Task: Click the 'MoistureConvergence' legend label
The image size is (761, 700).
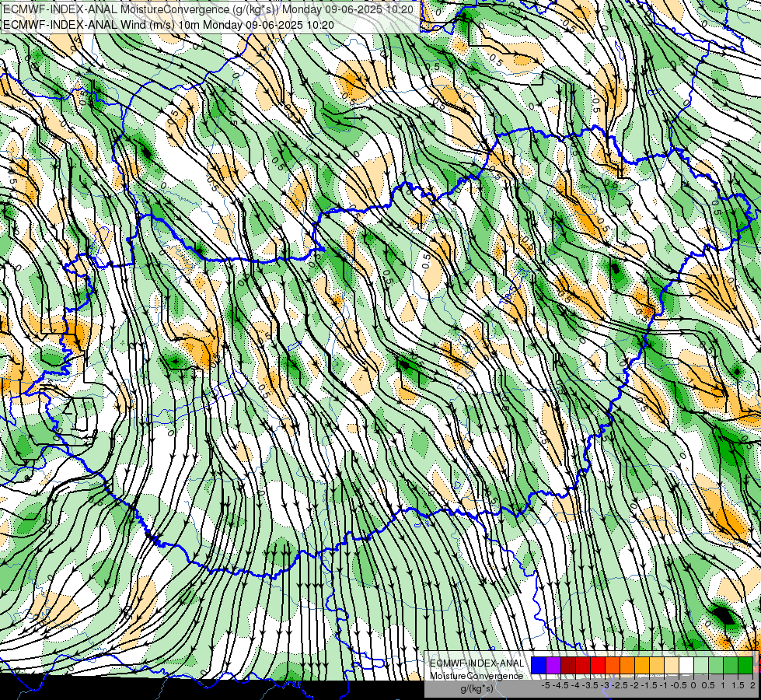Action: (x=476, y=676)
